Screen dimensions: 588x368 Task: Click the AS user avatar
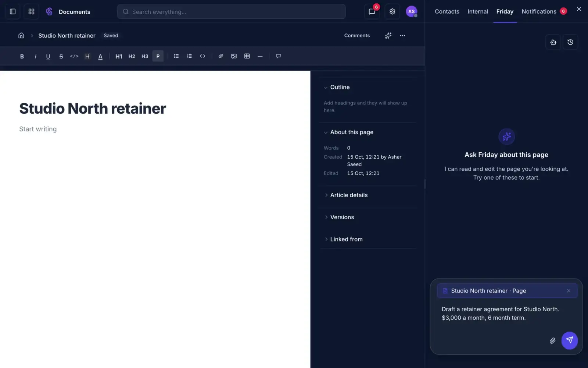[411, 11]
